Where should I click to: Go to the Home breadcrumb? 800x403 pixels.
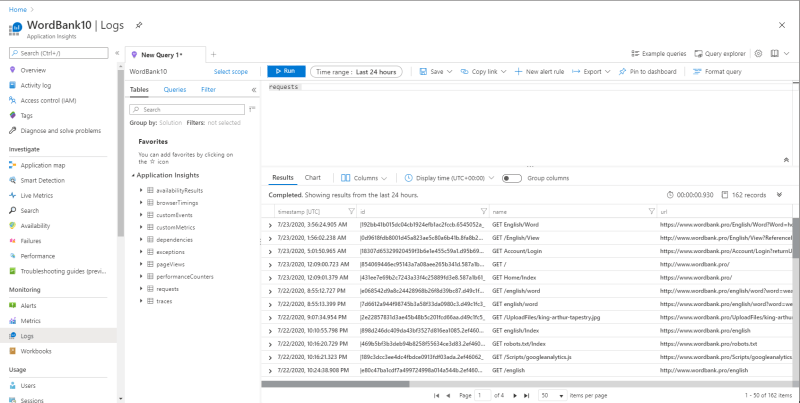tap(18, 9)
